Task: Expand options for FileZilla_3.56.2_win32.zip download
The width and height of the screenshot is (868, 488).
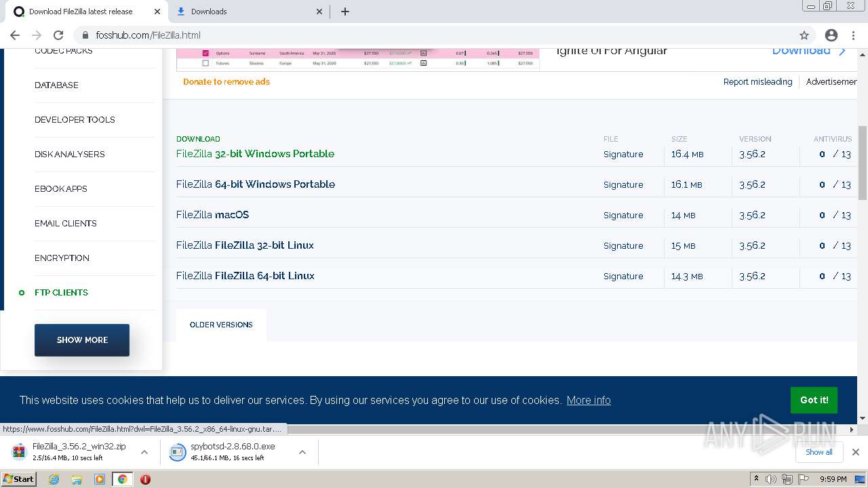Action: click(x=144, y=452)
